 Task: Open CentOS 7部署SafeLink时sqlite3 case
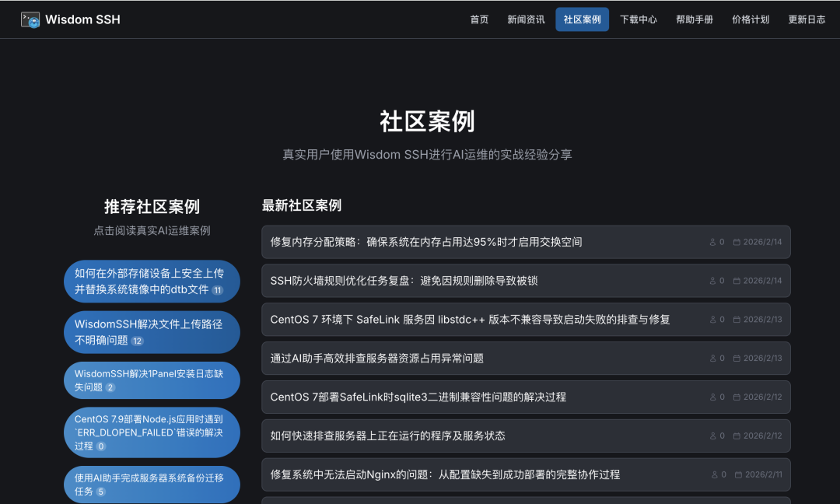click(526, 397)
